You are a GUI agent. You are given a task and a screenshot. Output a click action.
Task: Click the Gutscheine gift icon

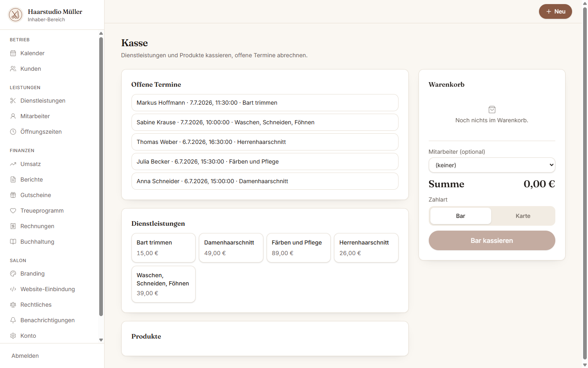[13, 195]
